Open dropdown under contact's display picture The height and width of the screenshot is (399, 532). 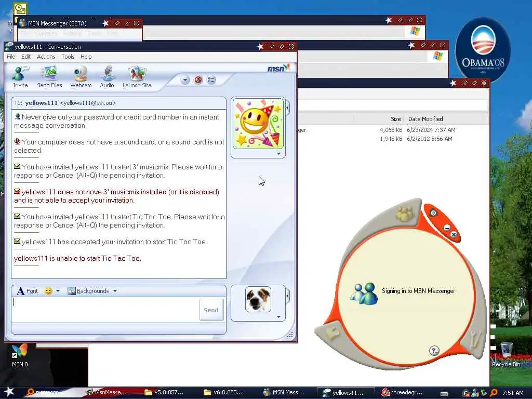[278, 154]
